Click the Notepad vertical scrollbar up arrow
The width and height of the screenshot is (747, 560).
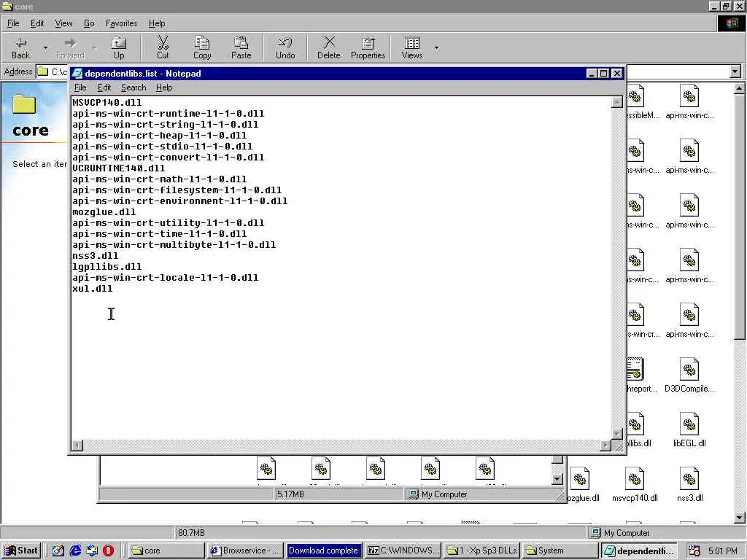pos(617,102)
